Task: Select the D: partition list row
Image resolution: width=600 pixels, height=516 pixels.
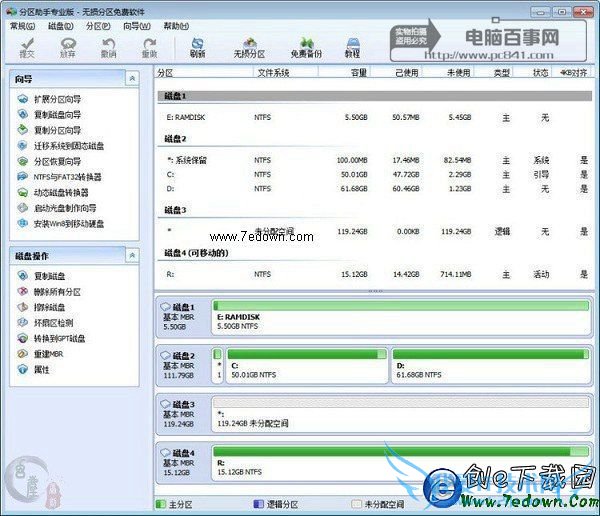Action: click(375, 189)
